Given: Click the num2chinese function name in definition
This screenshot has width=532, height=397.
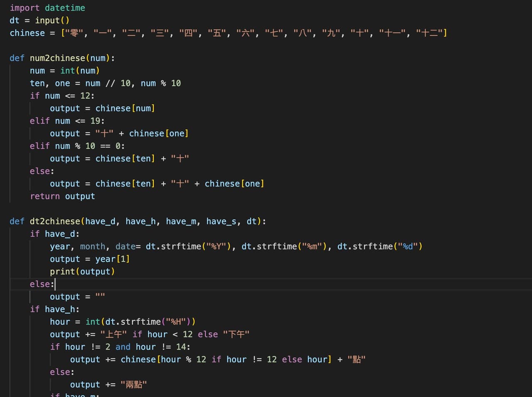Looking at the screenshot, I should pos(57,58).
